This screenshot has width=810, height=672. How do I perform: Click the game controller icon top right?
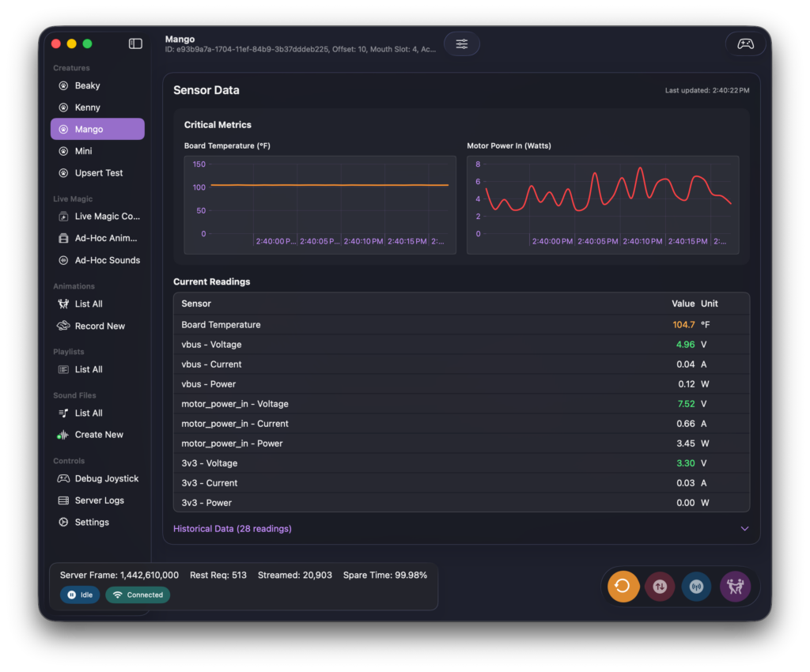point(745,44)
